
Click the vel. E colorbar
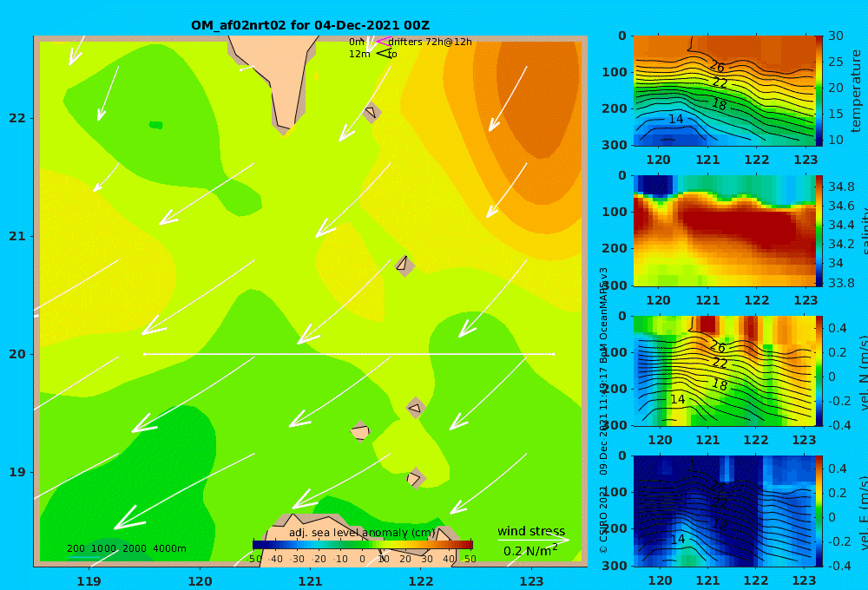819,511
